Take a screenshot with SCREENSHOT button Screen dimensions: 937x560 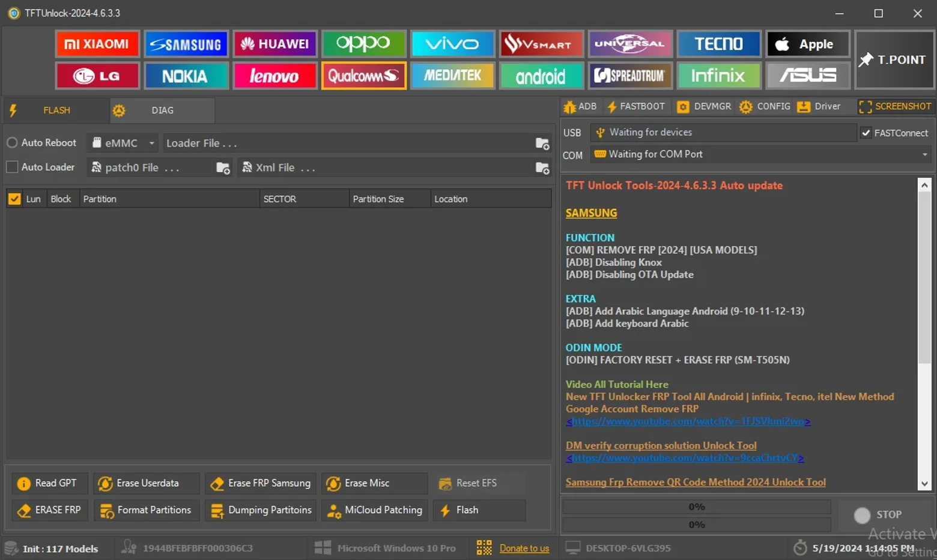tap(895, 107)
